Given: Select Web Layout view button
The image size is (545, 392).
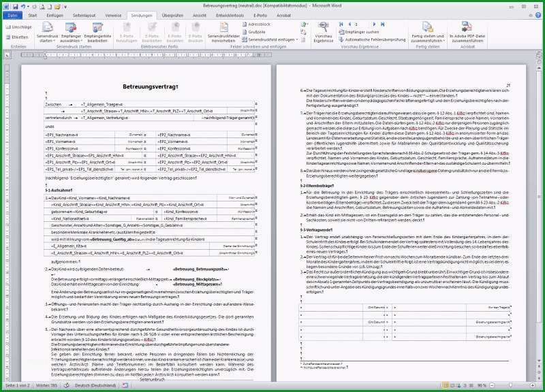Looking at the screenshot, I should tap(458, 385).
